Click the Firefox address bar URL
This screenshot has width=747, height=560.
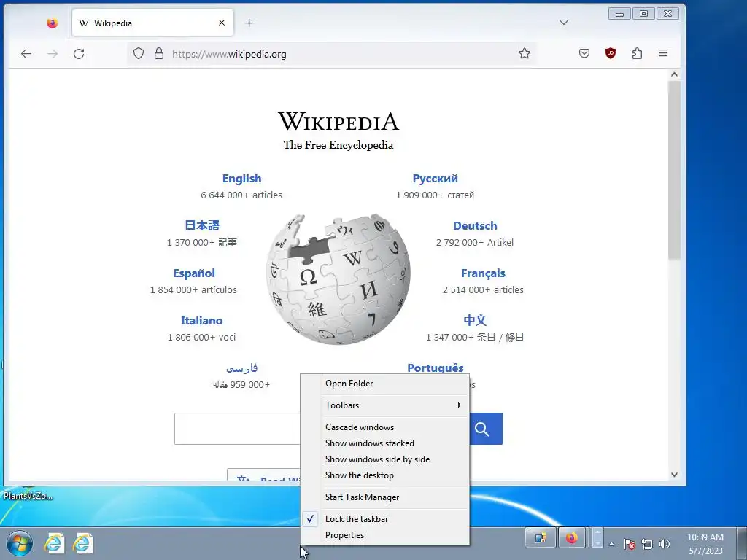(x=229, y=54)
